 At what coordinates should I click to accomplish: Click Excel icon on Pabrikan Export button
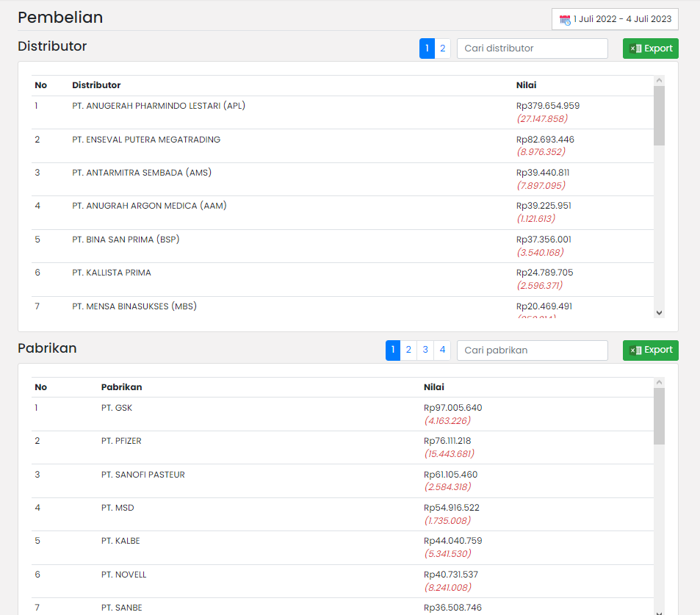[x=636, y=350]
